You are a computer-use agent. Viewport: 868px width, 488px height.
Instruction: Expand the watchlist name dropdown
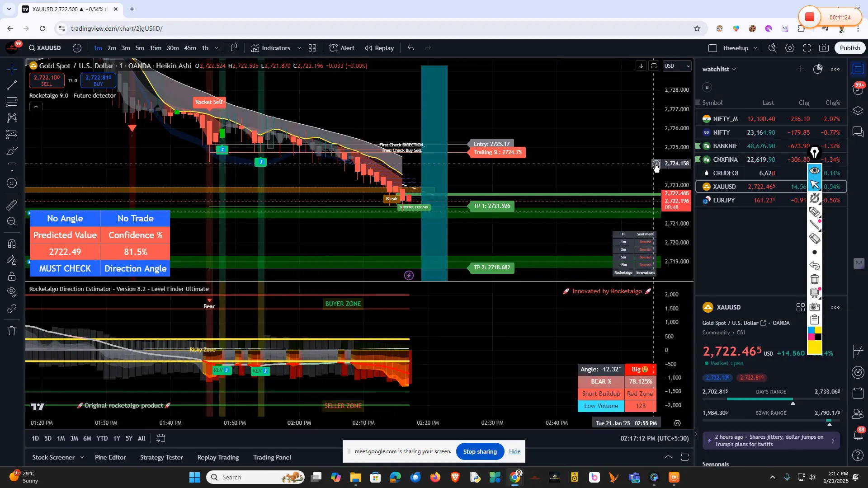tap(719, 69)
